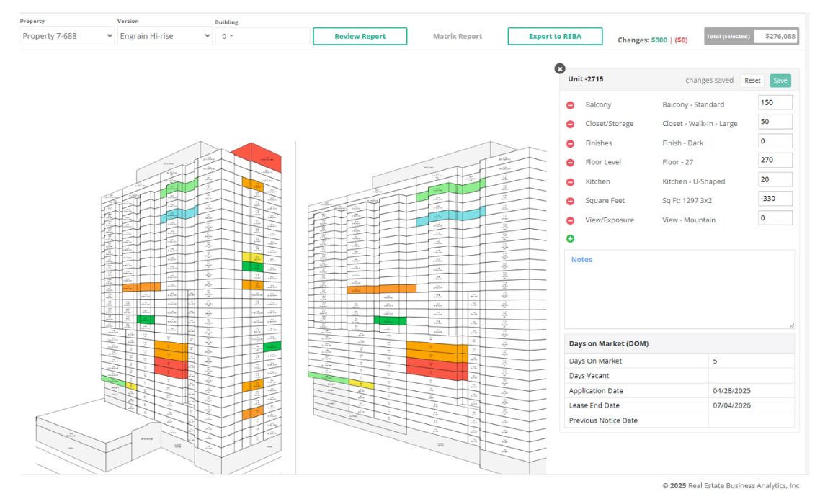Click the Review Report button

(360, 36)
